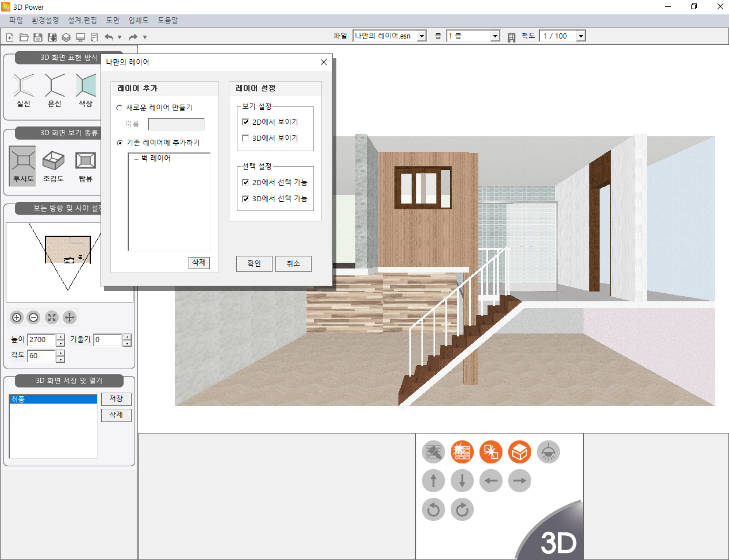Viewport: 729px width, 560px height.
Task: Uncheck 2D에서 선택 가능 checkbox
Action: pyautogui.click(x=245, y=182)
